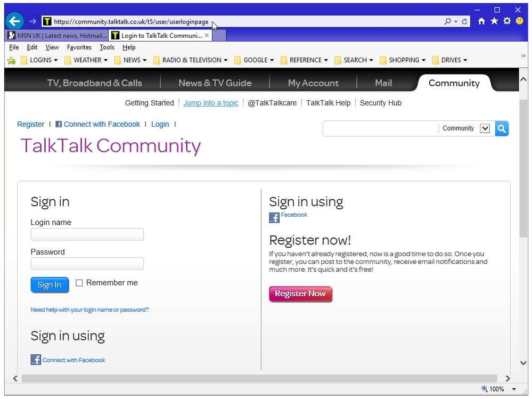This screenshot has height=399, width=532.
Task: Open the Tools gear icon
Action: click(x=507, y=21)
